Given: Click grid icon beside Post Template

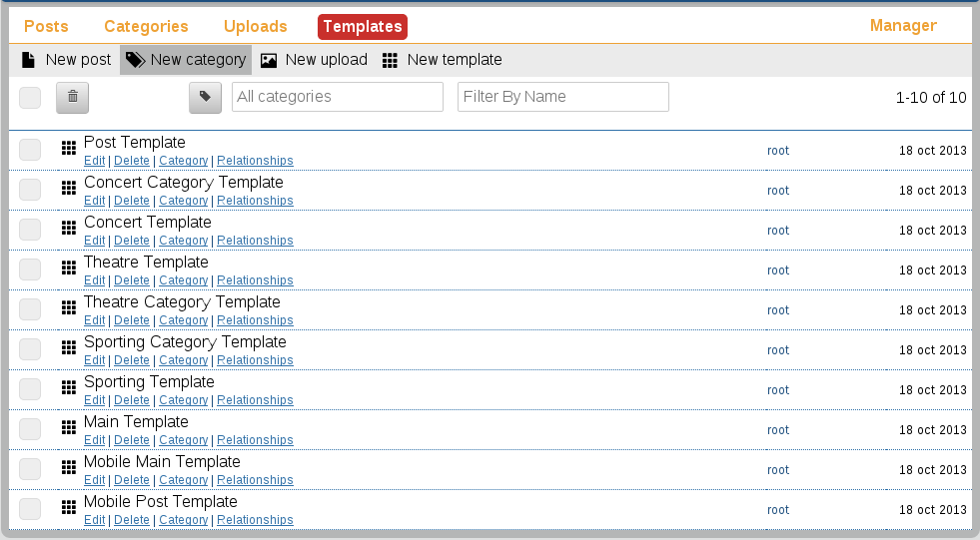Looking at the screenshot, I should (69, 148).
